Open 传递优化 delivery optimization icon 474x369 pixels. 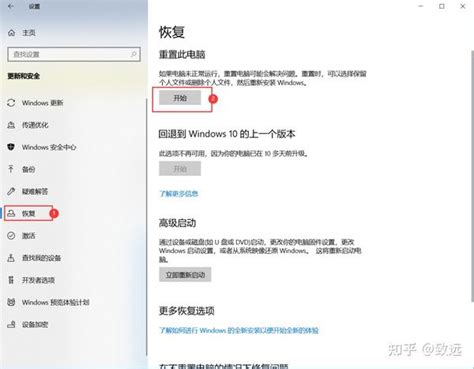coord(11,125)
